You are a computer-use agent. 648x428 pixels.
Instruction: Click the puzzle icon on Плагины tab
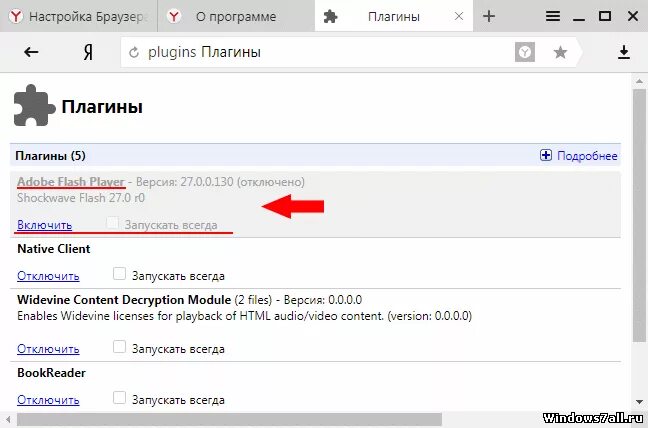click(331, 17)
